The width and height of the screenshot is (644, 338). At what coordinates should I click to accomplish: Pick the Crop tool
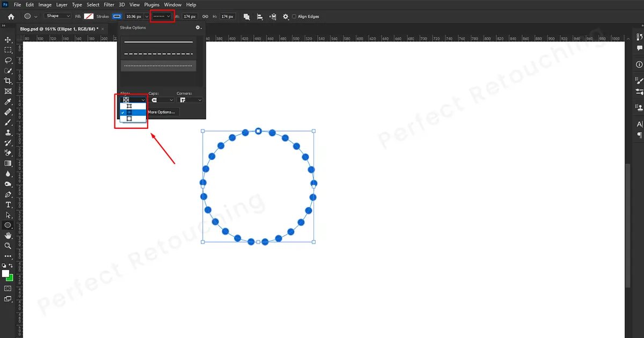(x=8, y=81)
